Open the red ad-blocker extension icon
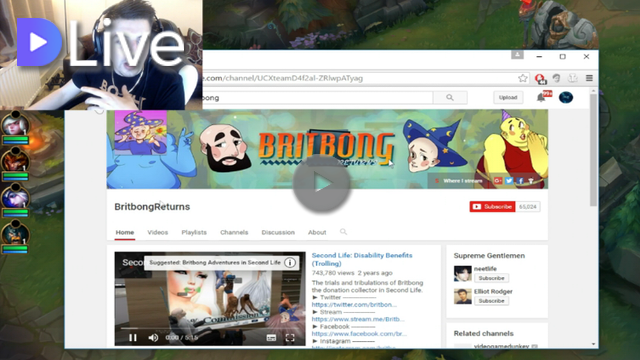The width and height of the screenshot is (640, 360). tap(540, 78)
